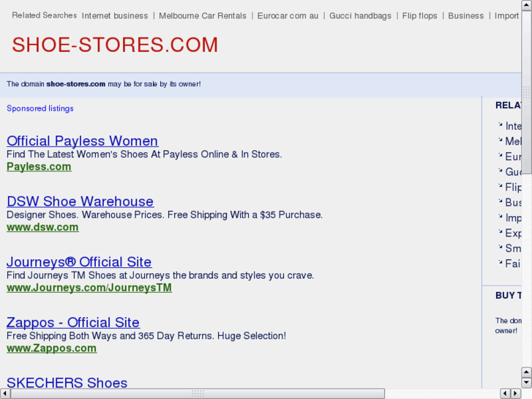
Task: Click the horizontal scrollbar thumb
Action: pos(198,394)
